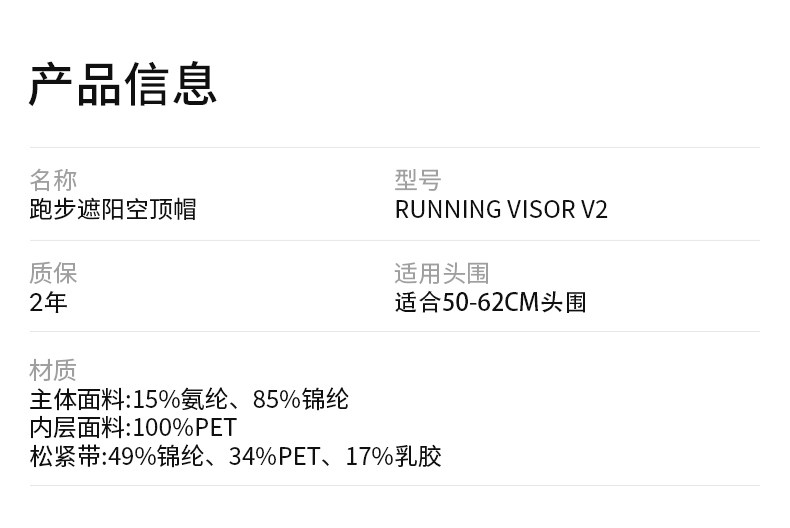The height and width of the screenshot is (528, 790).
Task: Click the 2年 warranty value
Action: point(48,302)
